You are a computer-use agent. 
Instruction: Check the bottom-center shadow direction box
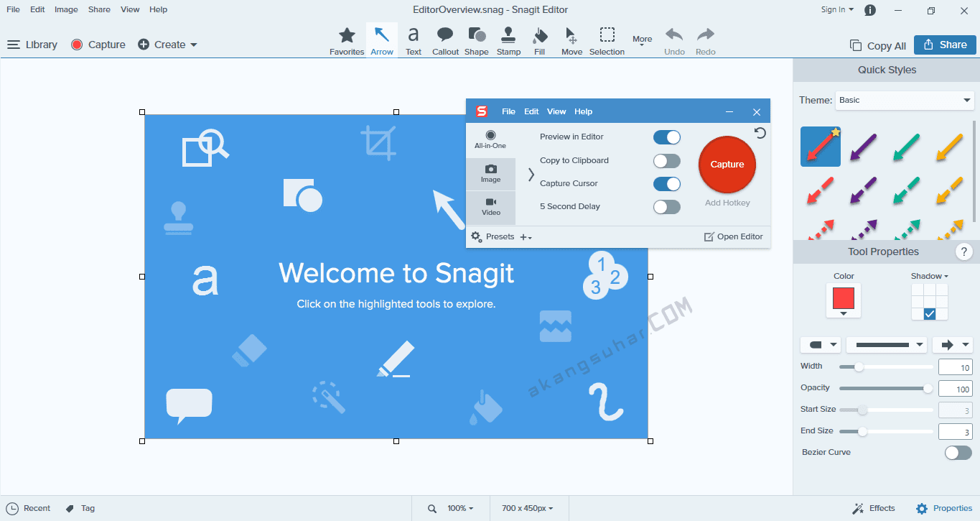click(930, 314)
